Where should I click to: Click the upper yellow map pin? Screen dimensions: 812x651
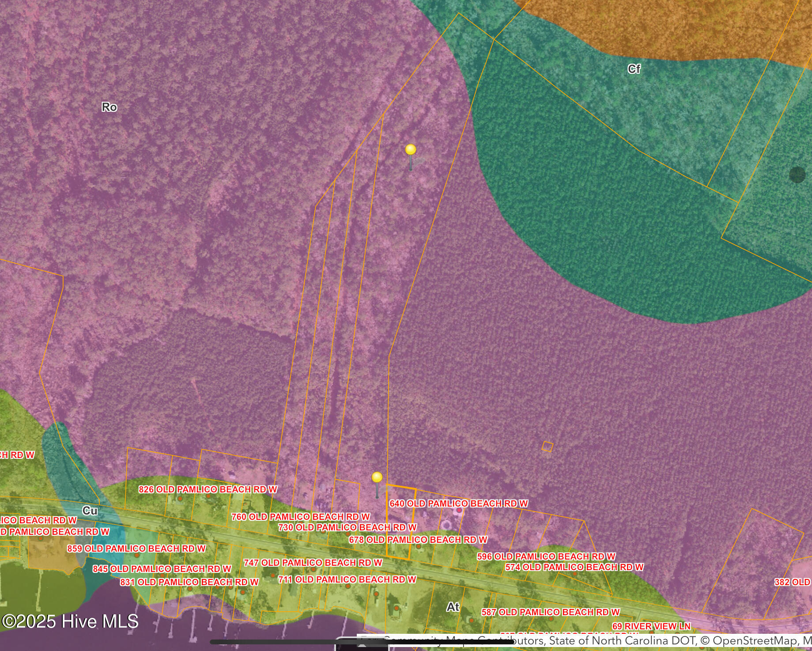tap(411, 151)
